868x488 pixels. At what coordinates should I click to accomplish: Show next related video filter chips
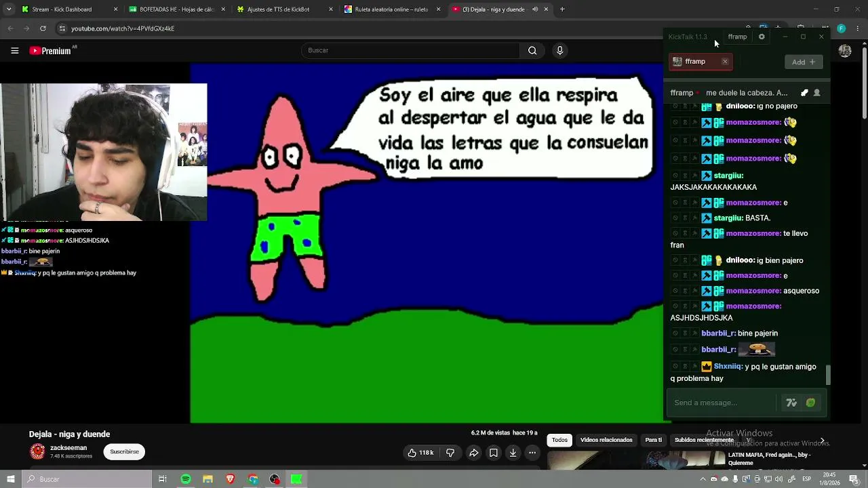pyautogui.click(x=822, y=441)
